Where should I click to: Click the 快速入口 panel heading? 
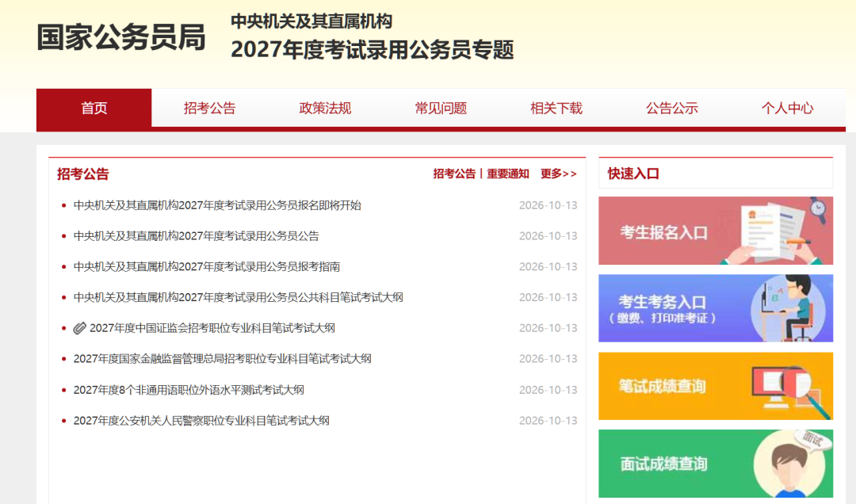pos(633,174)
